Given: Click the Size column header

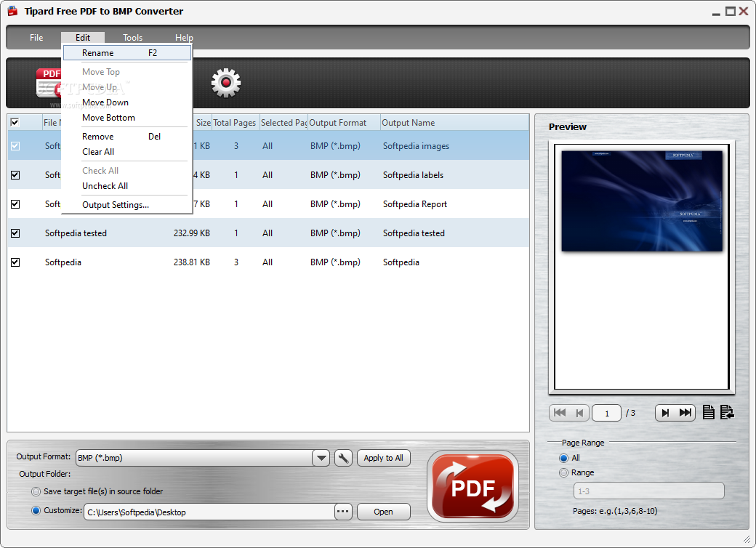Looking at the screenshot, I should point(203,122).
